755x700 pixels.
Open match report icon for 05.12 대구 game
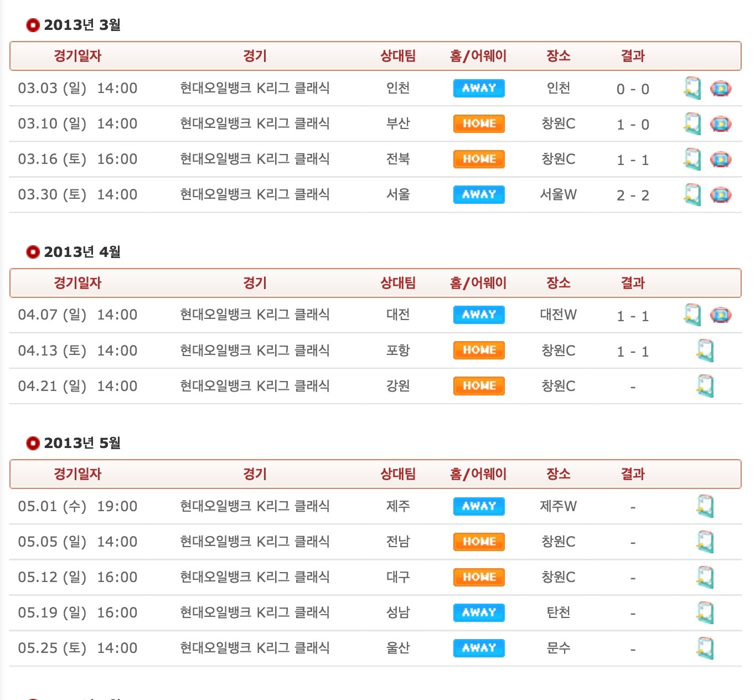705,577
